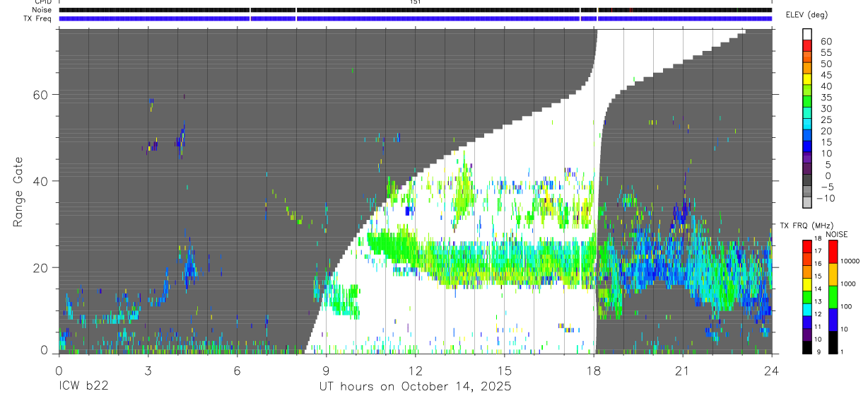Click the '17' value on TX FRQ scale
This screenshot has width=868, height=401.
point(819,251)
